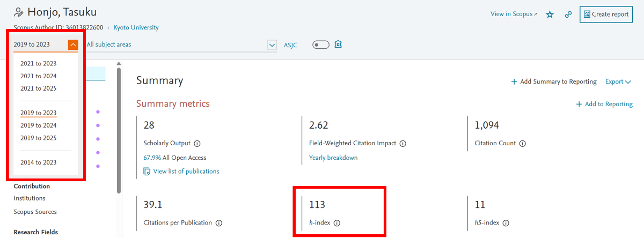Click info icon next to Citation Count
Viewport: 644px width, 238px height.
tap(523, 144)
